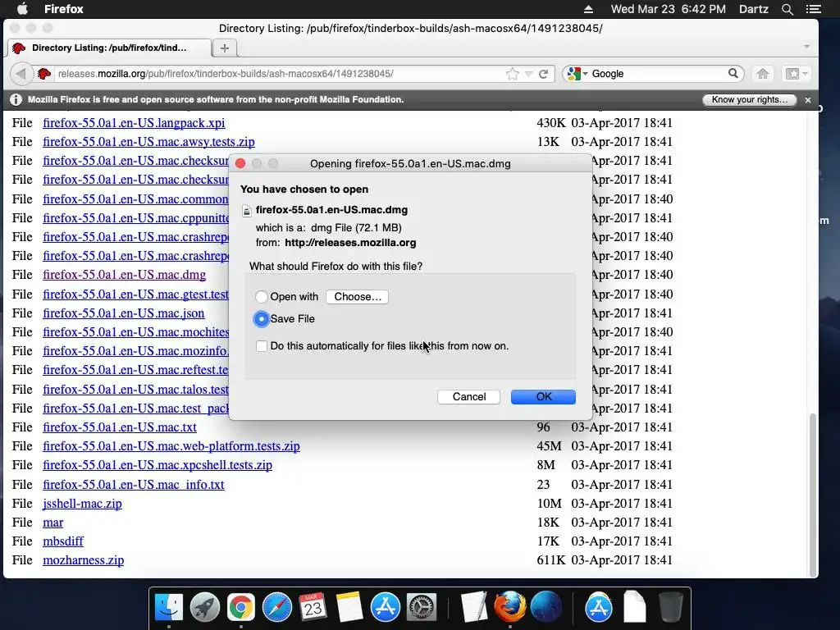Image resolution: width=840 pixels, height=630 pixels.
Task: Click the dark blue globe Dock icon
Action: pyautogui.click(x=546, y=608)
